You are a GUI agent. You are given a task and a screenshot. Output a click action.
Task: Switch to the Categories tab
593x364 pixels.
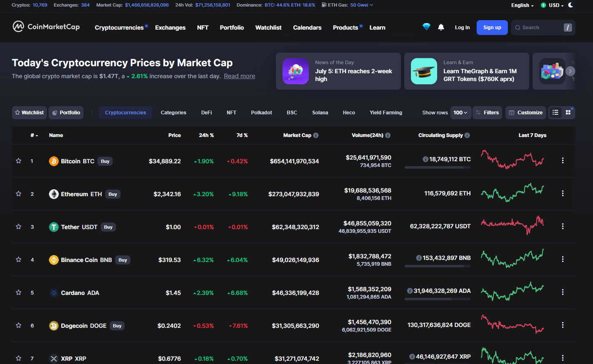tap(174, 113)
